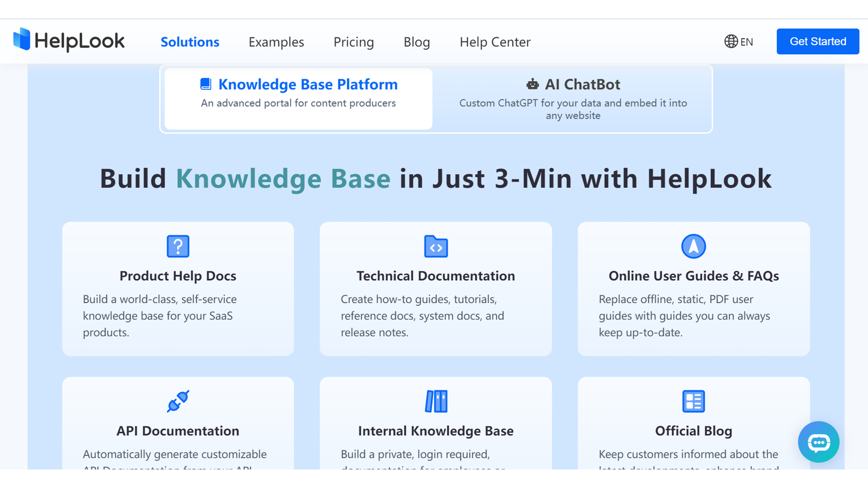Click the Product Help Docs card title
The image size is (868, 488).
178,276
